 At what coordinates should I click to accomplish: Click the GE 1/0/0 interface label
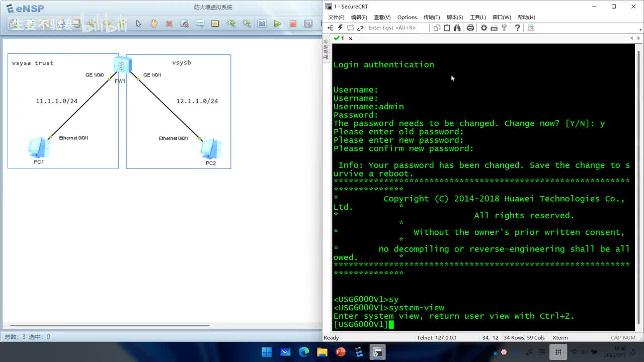(95, 75)
